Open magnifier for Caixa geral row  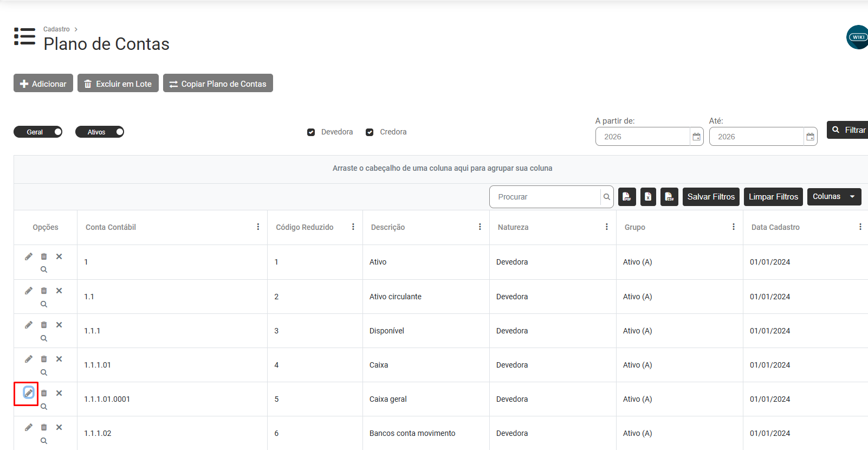click(44, 407)
